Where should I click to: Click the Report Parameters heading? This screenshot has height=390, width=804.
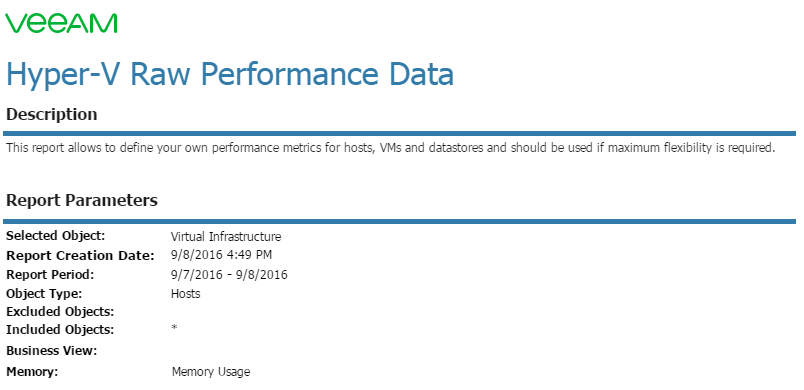pyautogui.click(x=82, y=200)
